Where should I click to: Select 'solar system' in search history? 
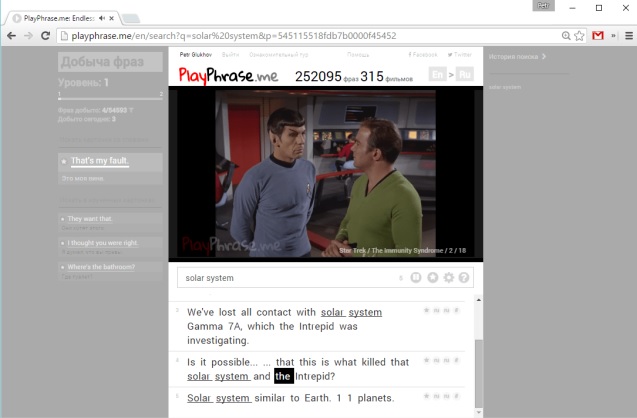(x=505, y=87)
